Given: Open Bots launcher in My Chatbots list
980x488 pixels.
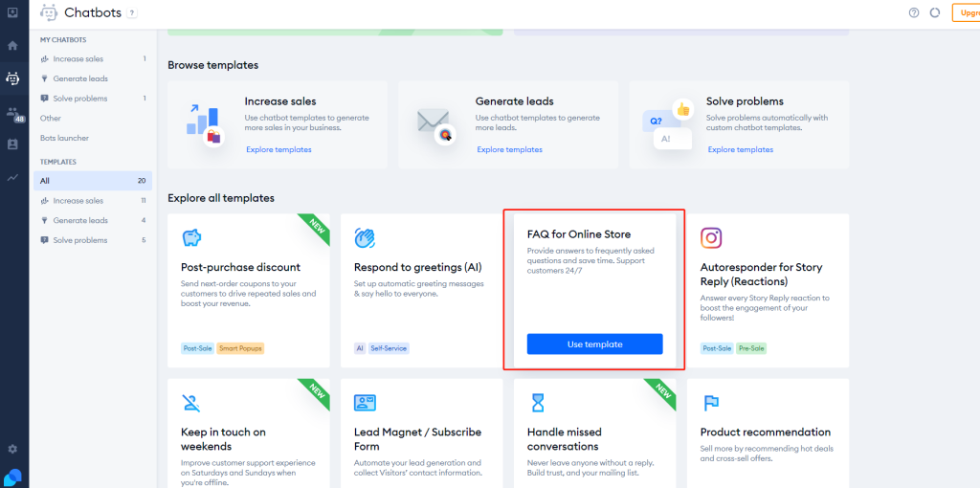Looking at the screenshot, I should pos(64,138).
